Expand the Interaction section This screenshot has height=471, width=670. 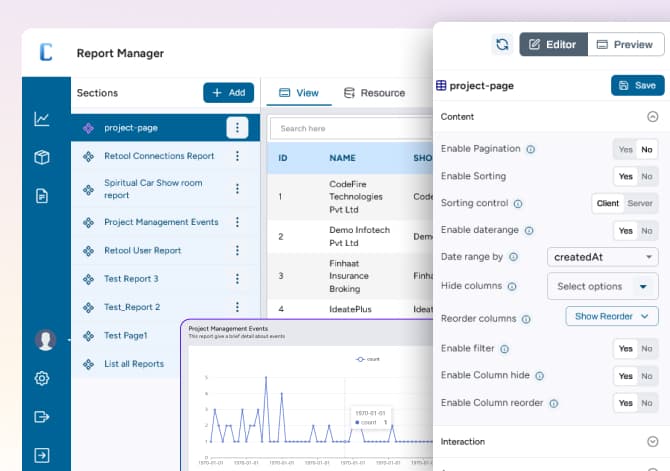tap(652, 442)
